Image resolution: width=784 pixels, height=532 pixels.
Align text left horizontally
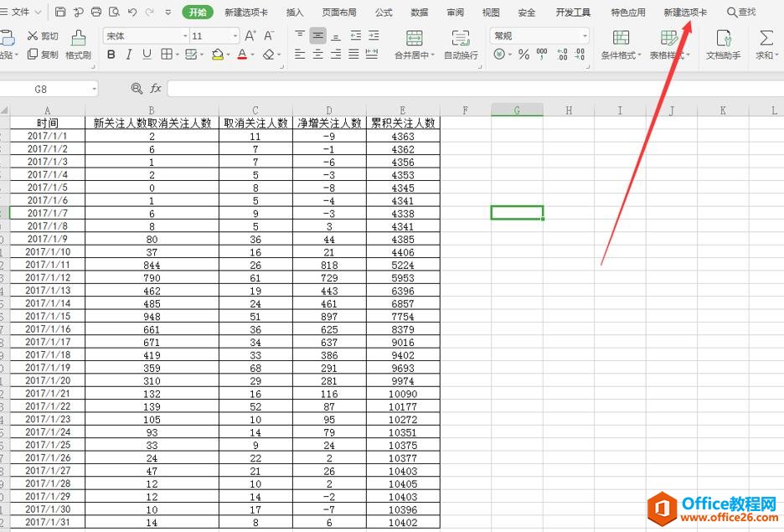pyautogui.click(x=300, y=54)
